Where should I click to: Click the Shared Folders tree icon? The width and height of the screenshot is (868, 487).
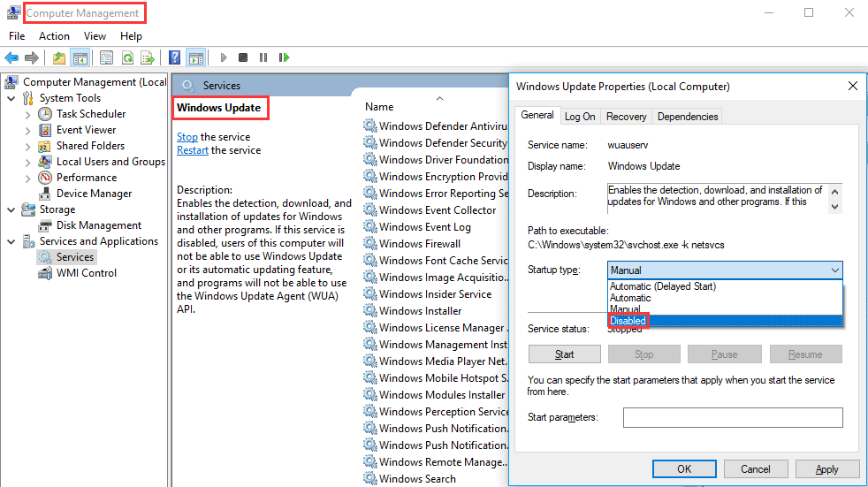pos(45,146)
